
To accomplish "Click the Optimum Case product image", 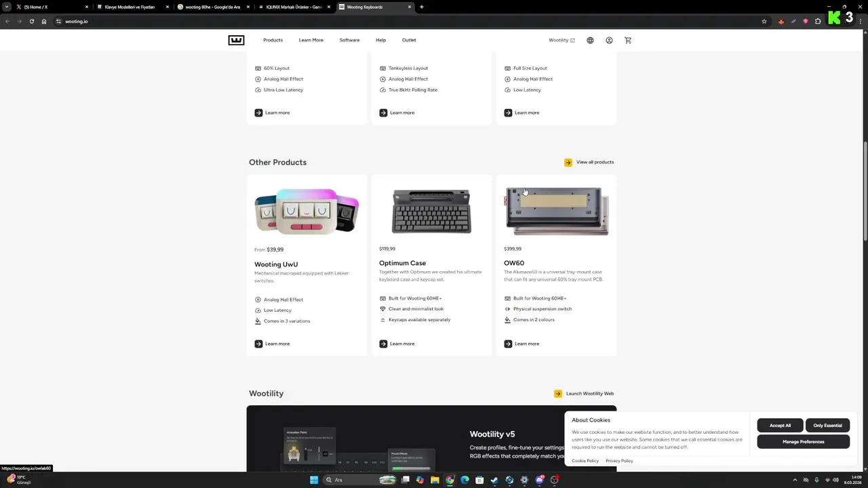I will click(x=431, y=211).
